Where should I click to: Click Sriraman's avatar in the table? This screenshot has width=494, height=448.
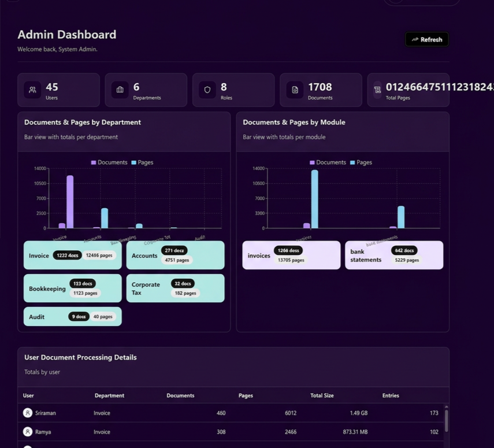tap(27, 413)
